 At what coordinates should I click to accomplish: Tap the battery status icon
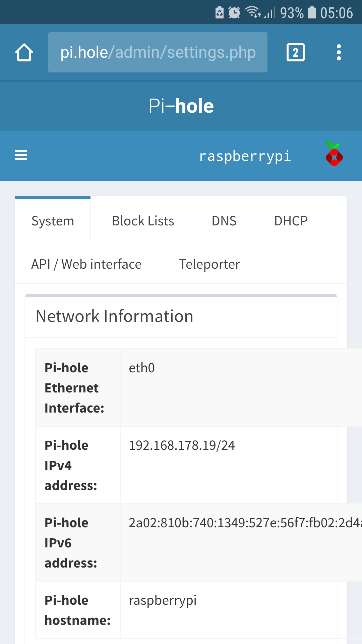[312, 12]
